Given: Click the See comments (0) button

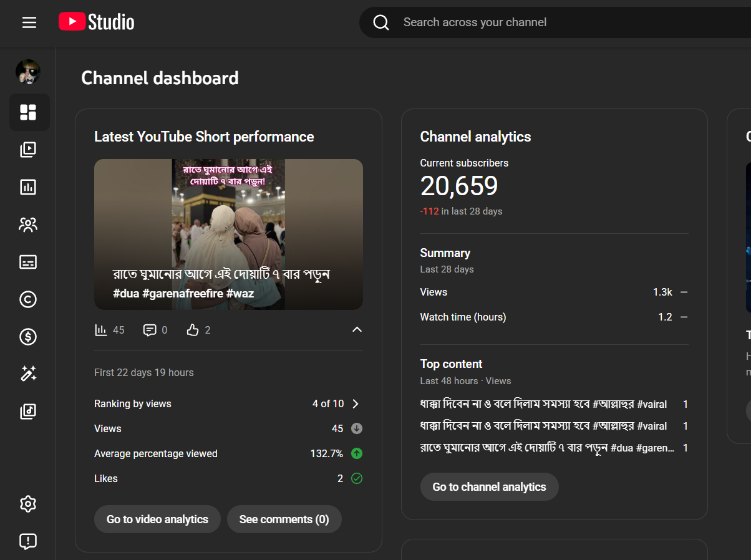Looking at the screenshot, I should pos(284,519).
